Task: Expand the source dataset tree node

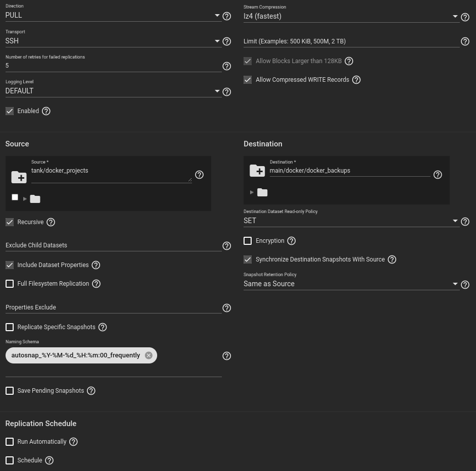Action: (25, 199)
